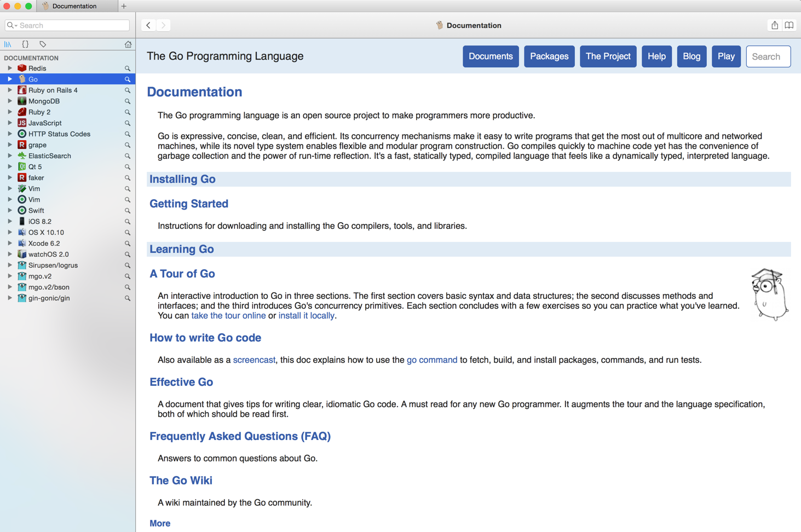The width and height of the screenshot is (801, 532).
Task: Open the How to write Go code link
Action: click(x=205, y=338)
